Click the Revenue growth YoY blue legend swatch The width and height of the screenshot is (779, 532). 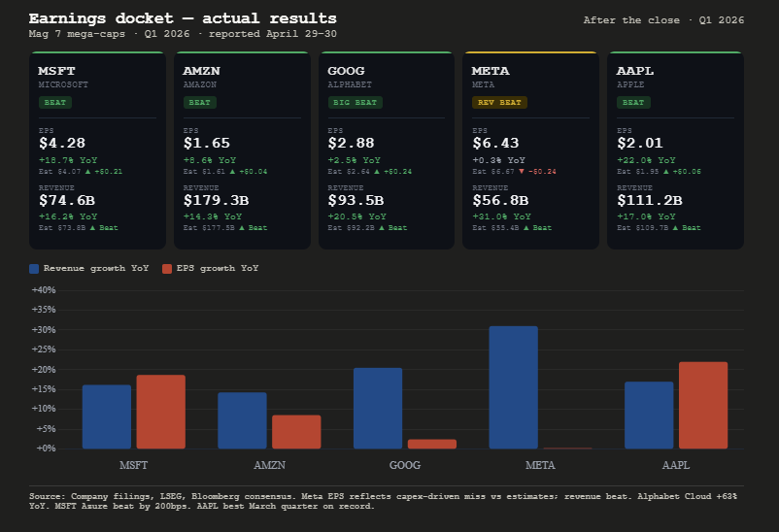(34, 269)
